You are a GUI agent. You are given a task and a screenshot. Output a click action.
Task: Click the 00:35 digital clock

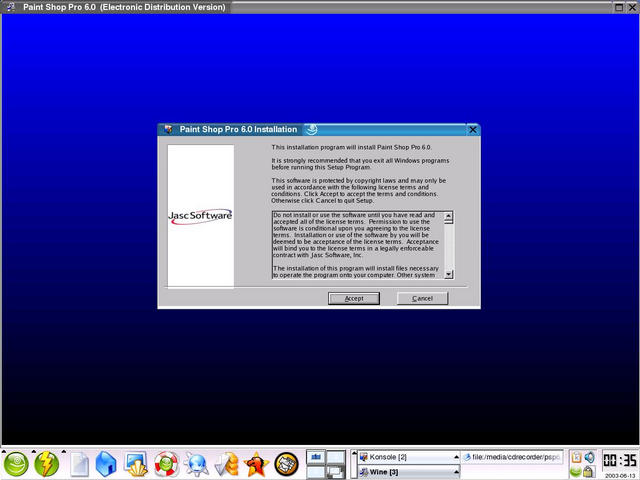coord(619,460)
